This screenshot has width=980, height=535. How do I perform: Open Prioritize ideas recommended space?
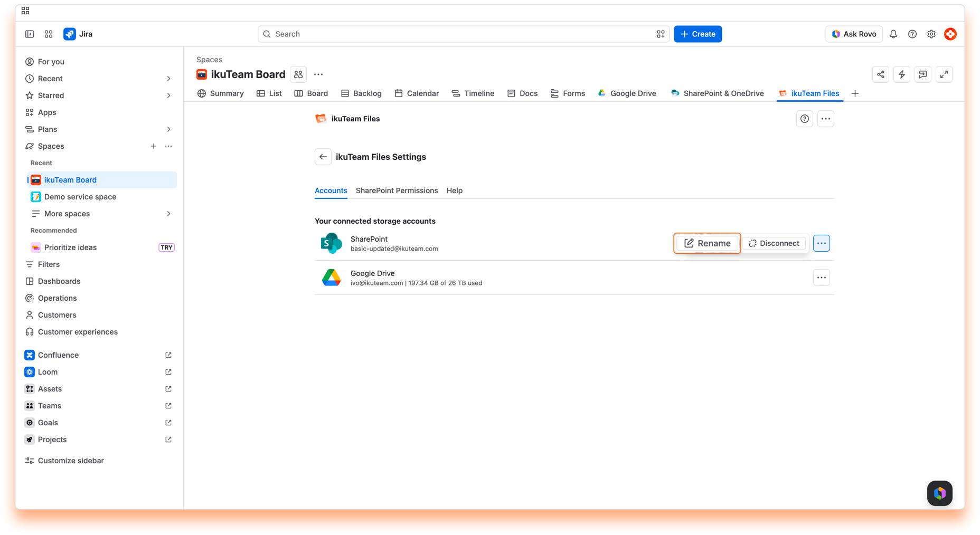point(101,247)
